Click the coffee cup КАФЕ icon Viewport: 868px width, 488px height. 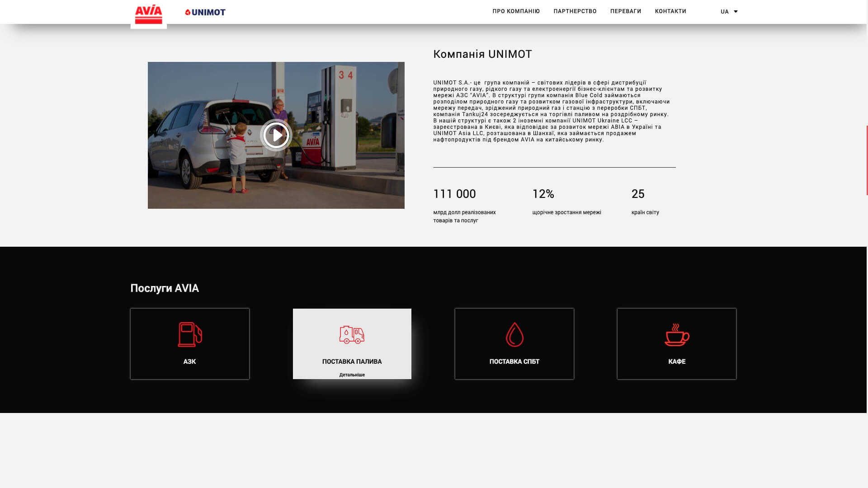click(677, 335)
